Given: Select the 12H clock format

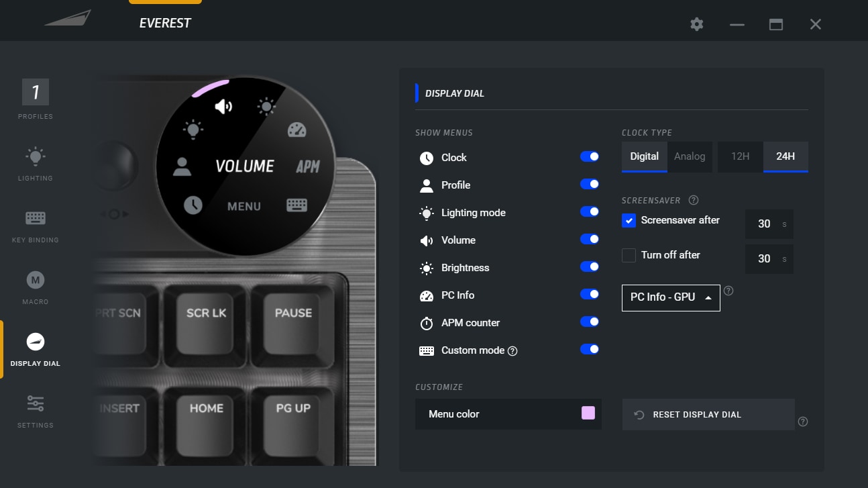Looking at the screenshot, I should (x=740, y=156).
